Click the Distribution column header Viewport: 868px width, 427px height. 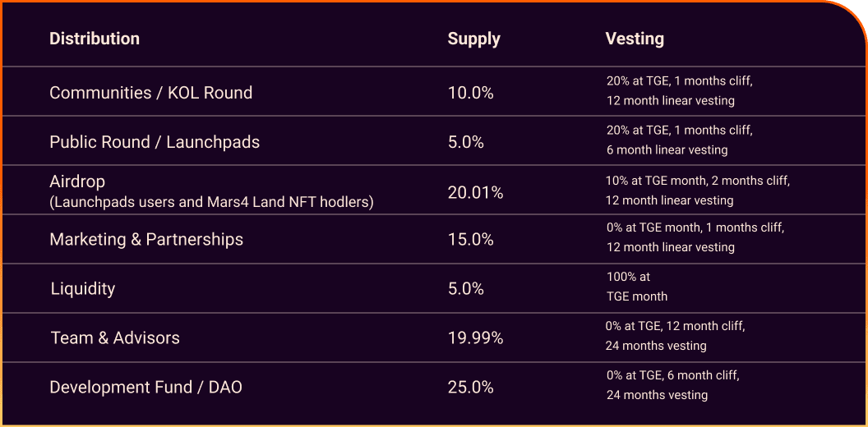pos(95,39)
